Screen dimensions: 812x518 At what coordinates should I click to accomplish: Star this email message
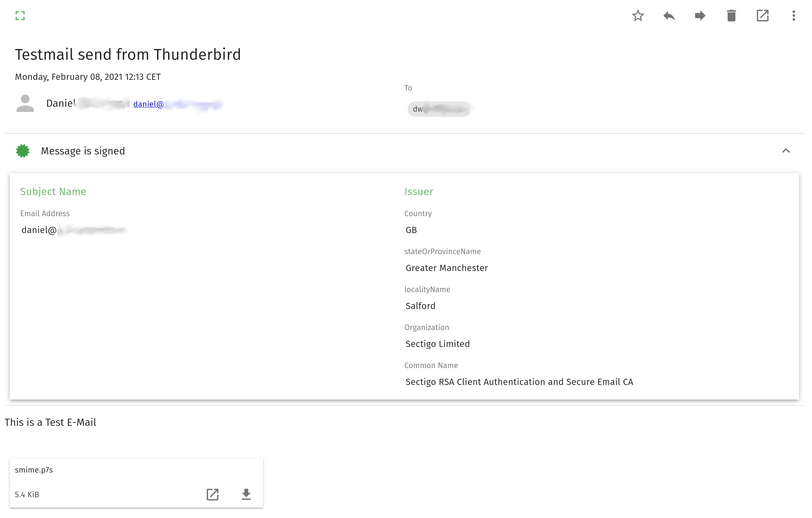pos(638,16)
